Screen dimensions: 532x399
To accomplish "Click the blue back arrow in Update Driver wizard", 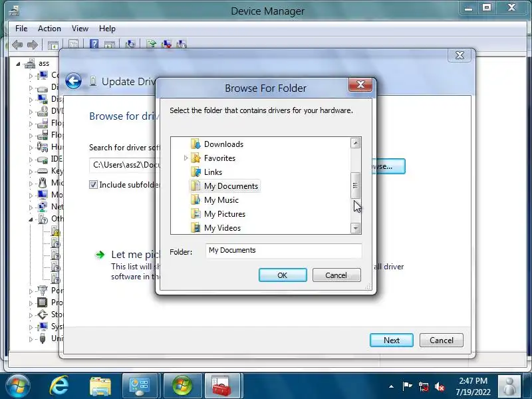I will coord(74,81).
